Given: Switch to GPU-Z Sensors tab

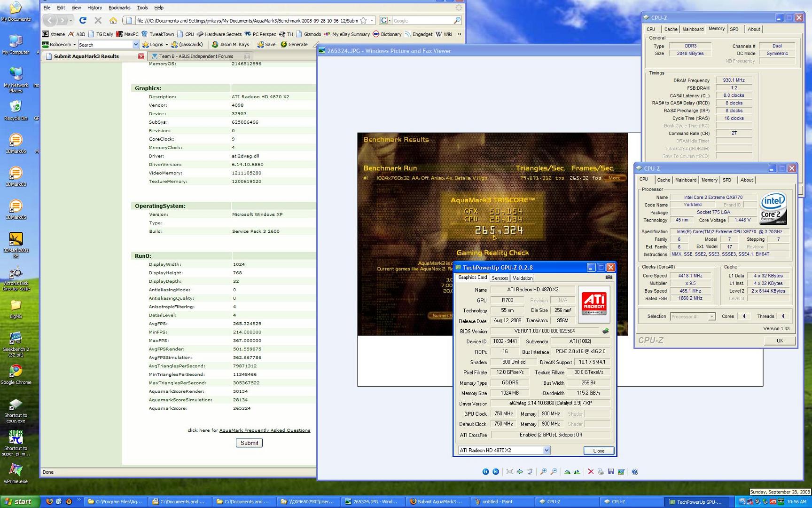Looking at the screenshot, I should tap(500, 278).
